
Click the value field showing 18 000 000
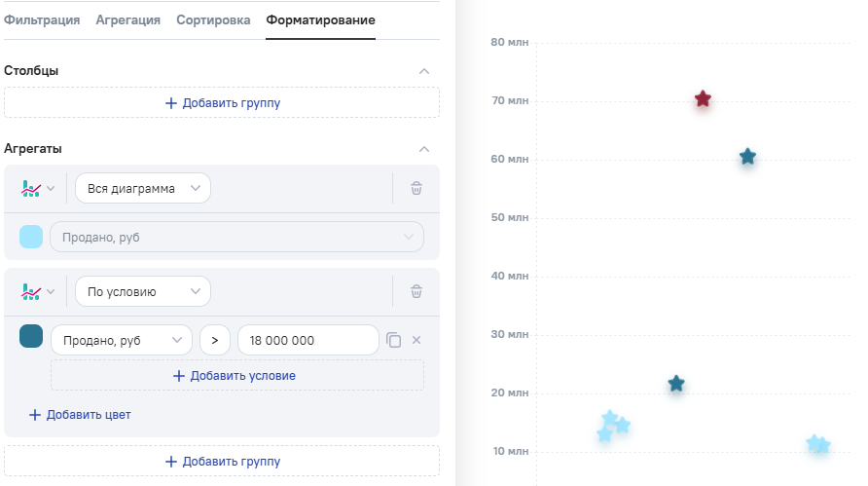point(307,340)
